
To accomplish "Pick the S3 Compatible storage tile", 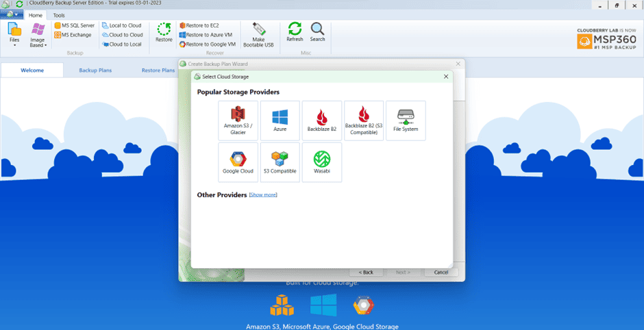I will [280, 162].
